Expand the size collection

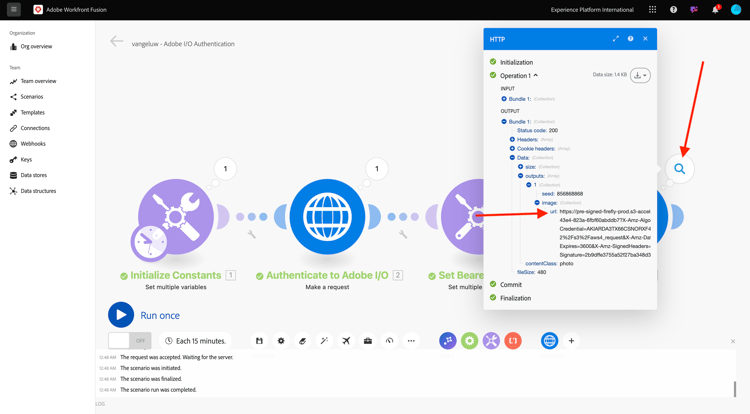(x=520, y=167)
